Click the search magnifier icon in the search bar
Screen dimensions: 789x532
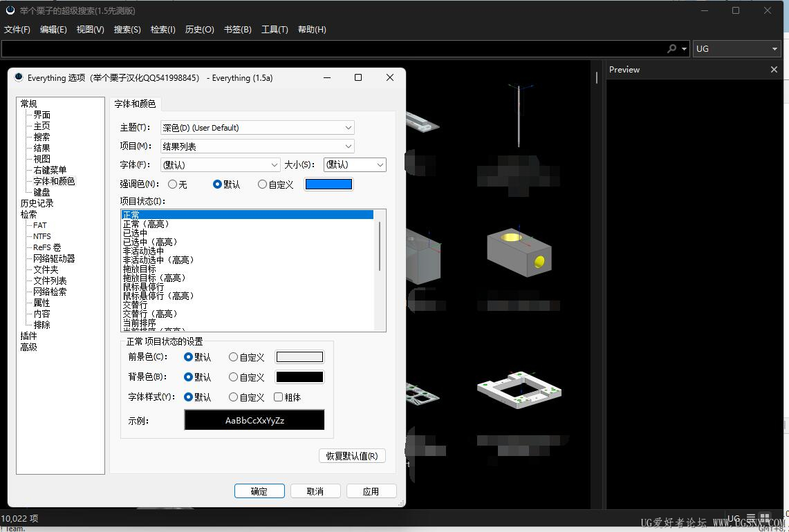point(671,49)
